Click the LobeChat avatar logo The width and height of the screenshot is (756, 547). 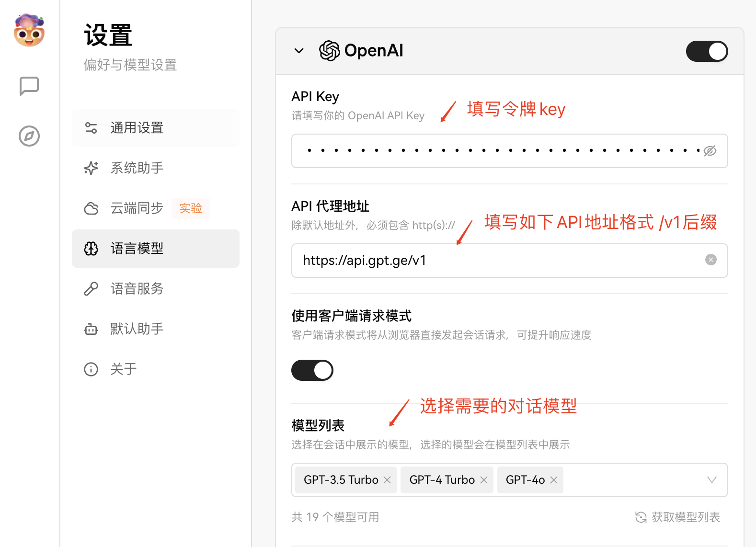point(29,31)
